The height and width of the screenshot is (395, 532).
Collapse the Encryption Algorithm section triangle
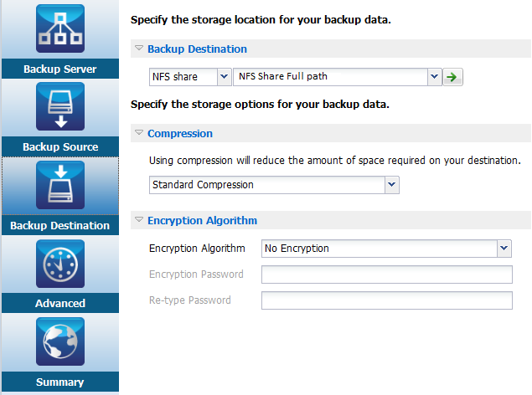(139, 221)
